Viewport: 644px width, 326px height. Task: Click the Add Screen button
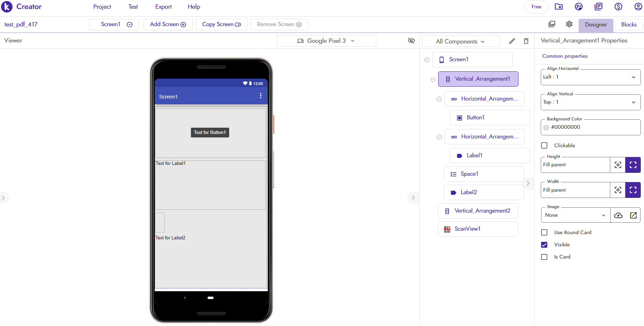click(x=168, y=24)
